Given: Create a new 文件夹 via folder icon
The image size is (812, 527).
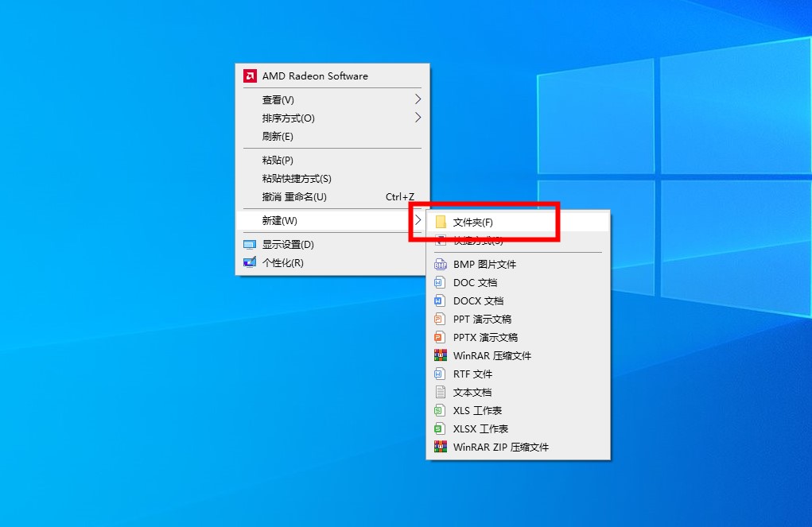Looking at the screenshot, I should pyautogui.click(x=441, y=223).
